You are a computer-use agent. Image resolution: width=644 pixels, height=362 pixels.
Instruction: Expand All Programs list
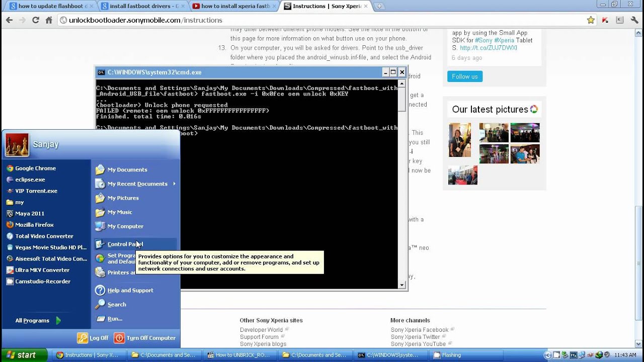pos(38,321)
